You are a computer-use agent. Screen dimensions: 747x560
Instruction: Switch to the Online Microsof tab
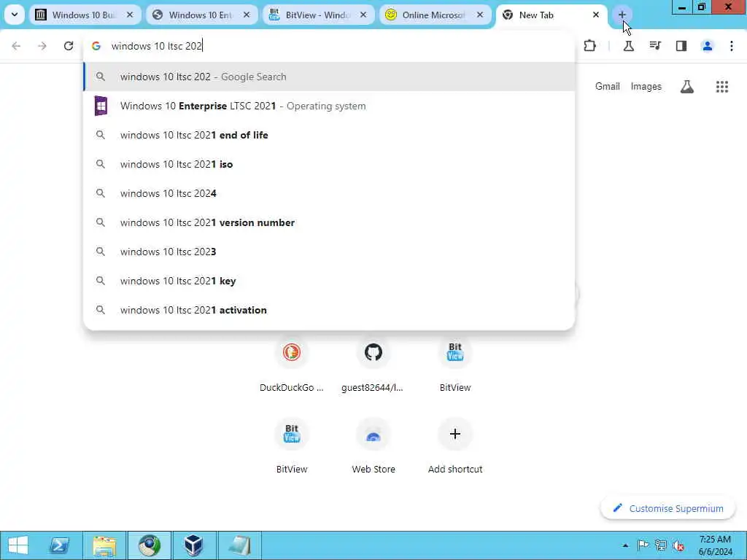[x=435, y=15]
